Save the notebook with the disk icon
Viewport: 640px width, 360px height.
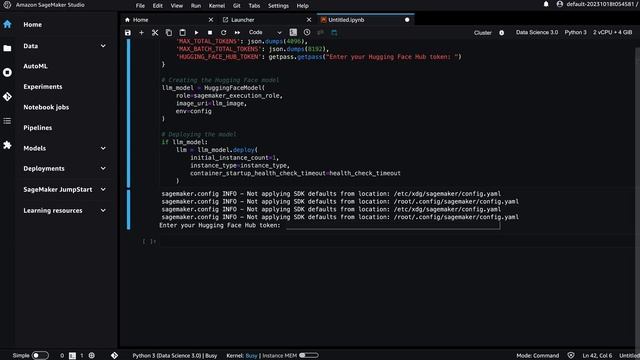click(128, 32)
